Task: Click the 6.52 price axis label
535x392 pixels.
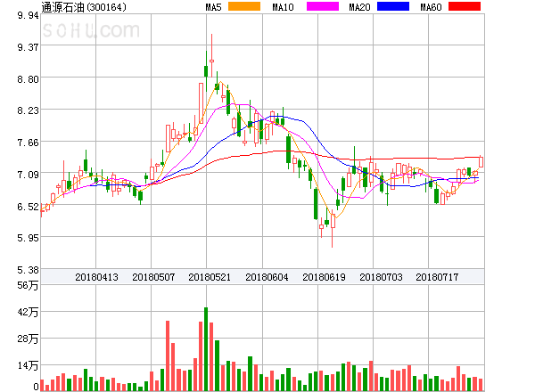Action: coord(28,207)
